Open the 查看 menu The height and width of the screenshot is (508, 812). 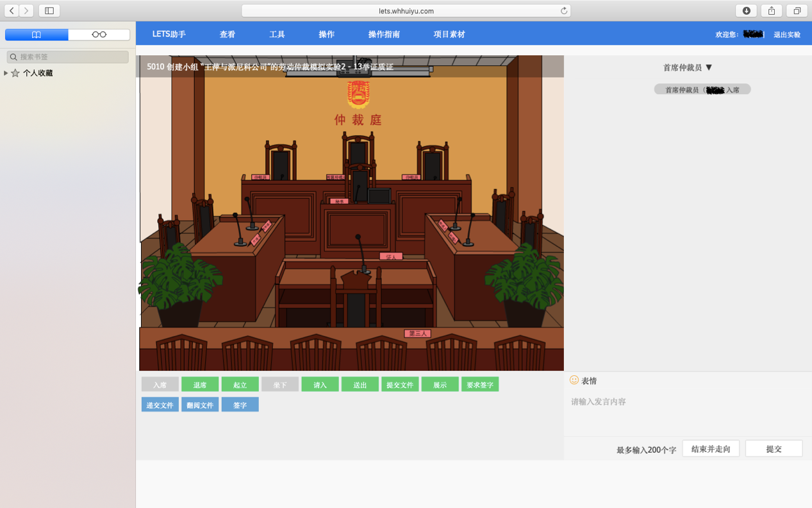coord(228,35)
